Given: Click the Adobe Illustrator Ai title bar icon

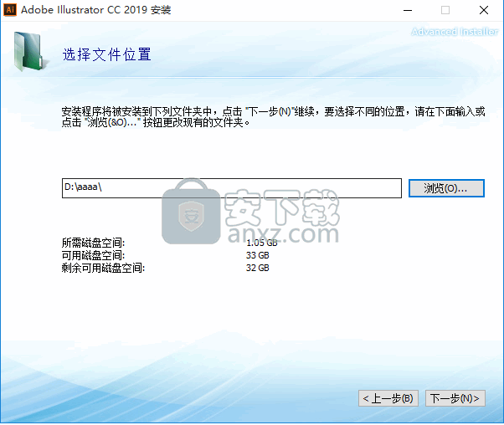Looking at the screenshot, I should coord(10,10).
